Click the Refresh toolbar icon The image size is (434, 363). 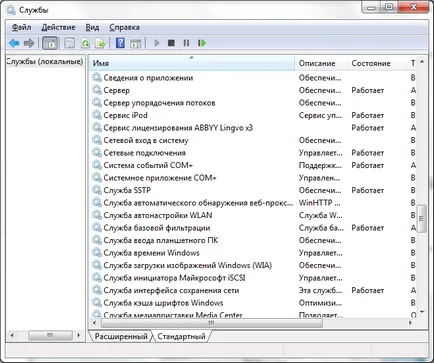point(85,43)
